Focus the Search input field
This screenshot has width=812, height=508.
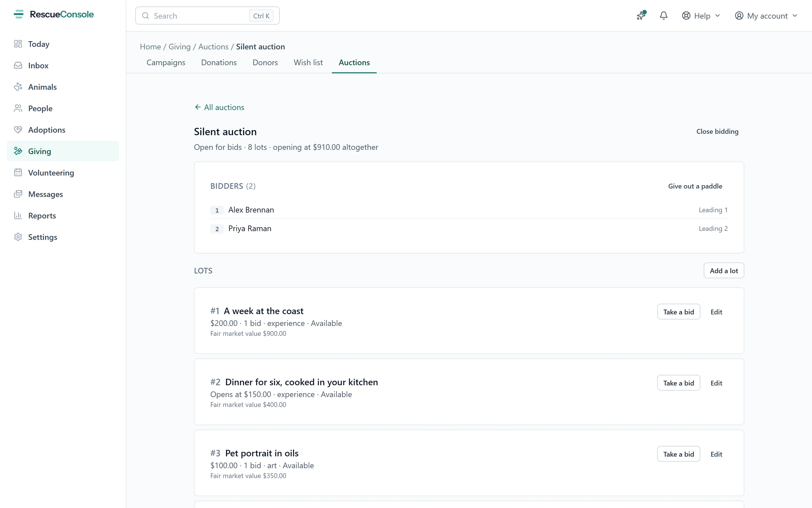point(207,16)
